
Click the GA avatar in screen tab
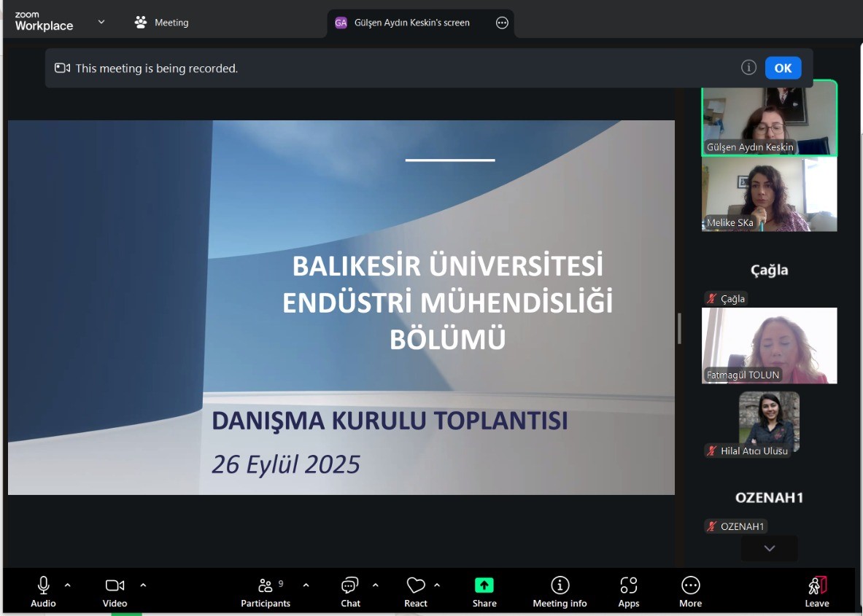pos(341,23)
